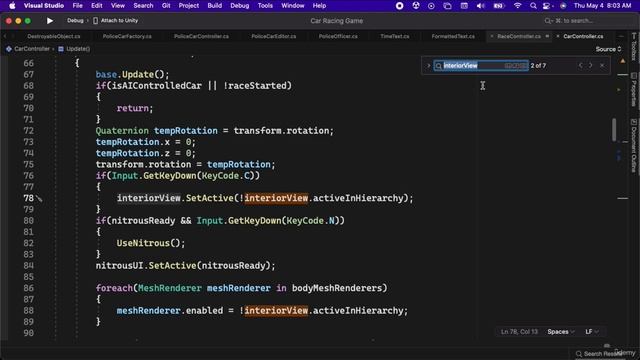This screenshot has height=360, width=640.
Task: Open the Update() member breadcrumb
Action: (74, 49)
